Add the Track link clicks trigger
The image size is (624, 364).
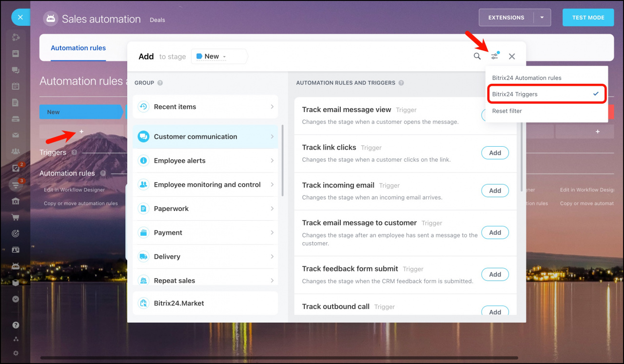point(495,153)
